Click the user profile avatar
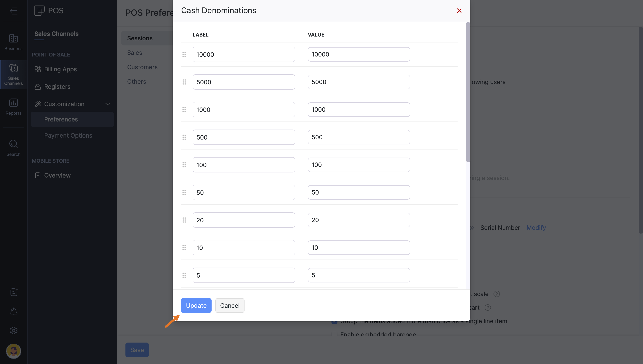 pyautogui.click(x=14, y=351)
